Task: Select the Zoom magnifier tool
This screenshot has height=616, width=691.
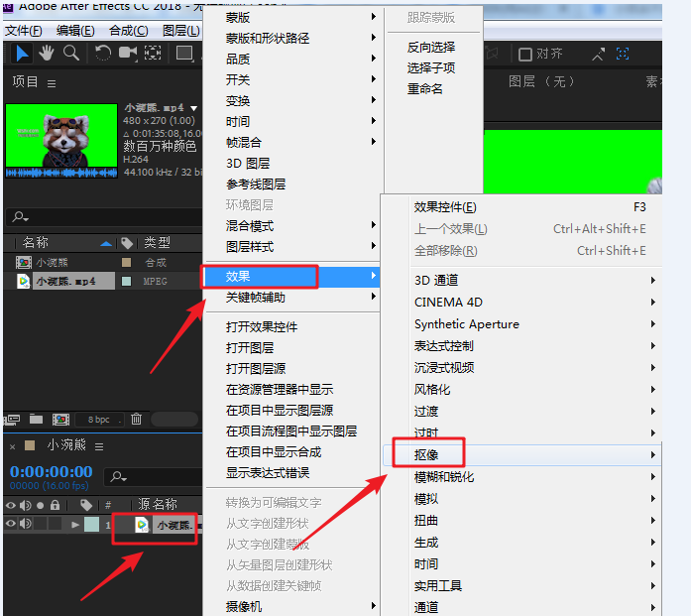Action: 71,54
